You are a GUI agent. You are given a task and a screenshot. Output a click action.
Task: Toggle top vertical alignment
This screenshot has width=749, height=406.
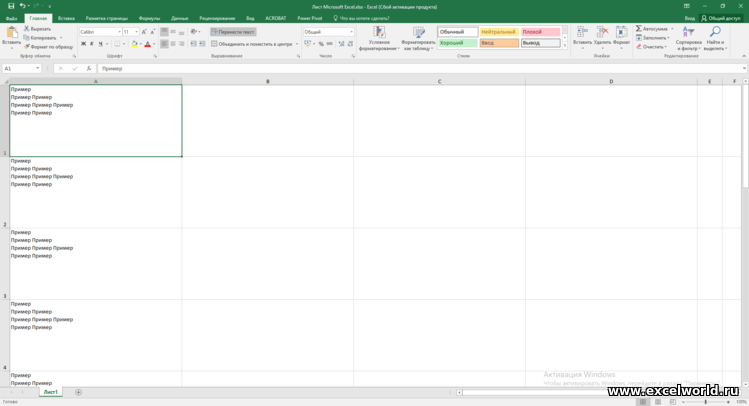pyautogui.click(x=164, y=32)
